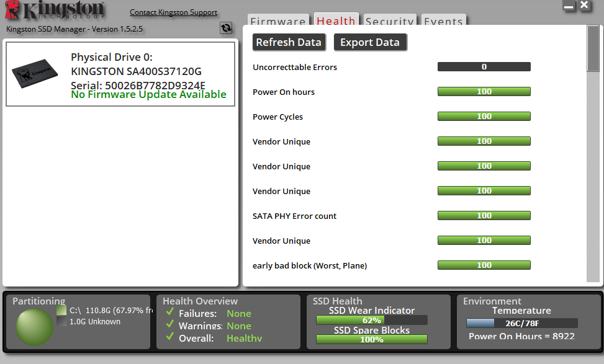Click the 'Serial: 50026B7782D9324E' text
Screen dimensions: 604x364
138,85
